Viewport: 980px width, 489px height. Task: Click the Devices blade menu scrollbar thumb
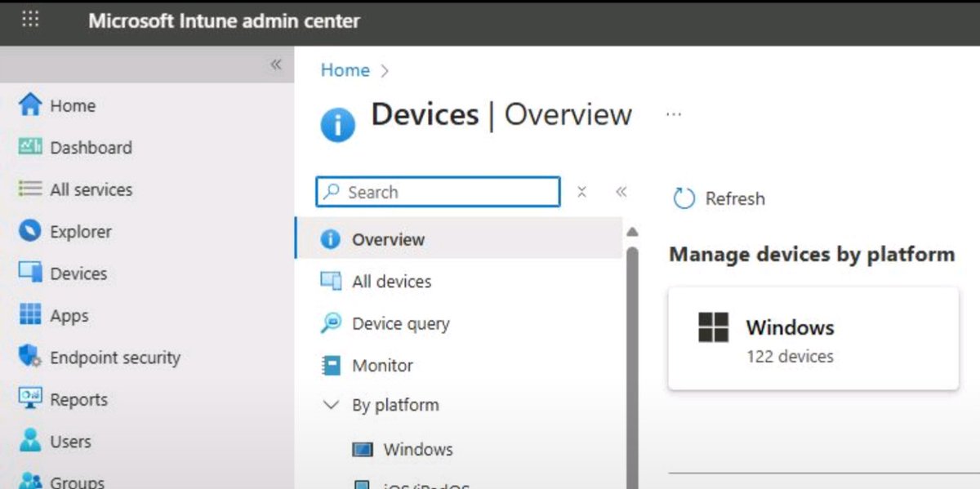pos(632,367)
